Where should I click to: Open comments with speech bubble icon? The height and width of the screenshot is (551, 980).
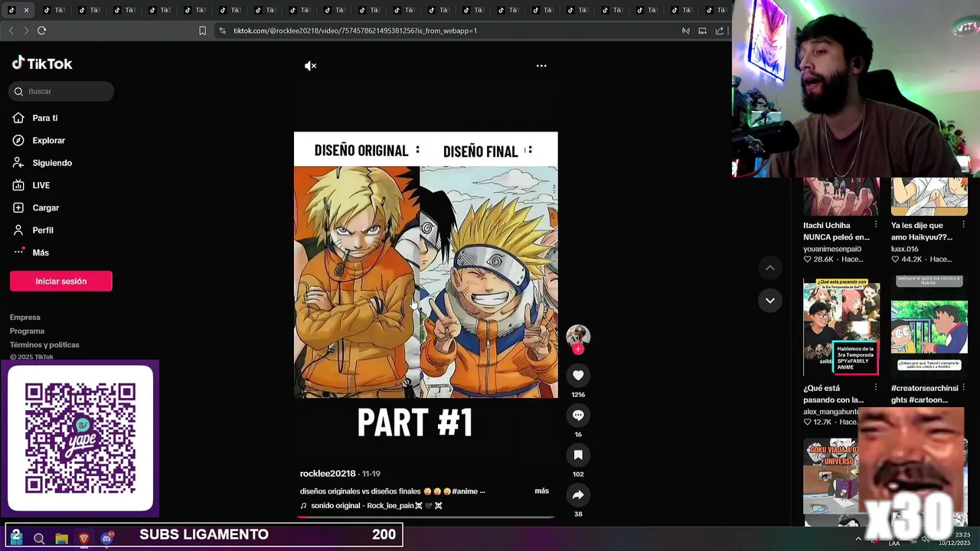pyautogui.click(x=578, y=415)
